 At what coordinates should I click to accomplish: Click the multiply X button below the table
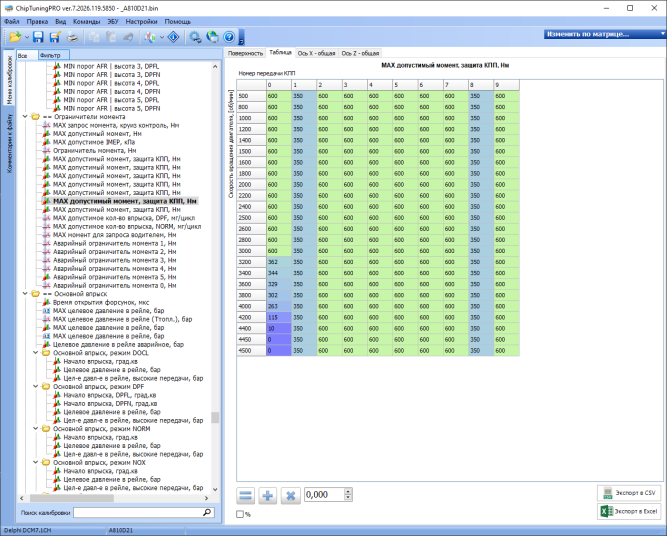point(291,496)
